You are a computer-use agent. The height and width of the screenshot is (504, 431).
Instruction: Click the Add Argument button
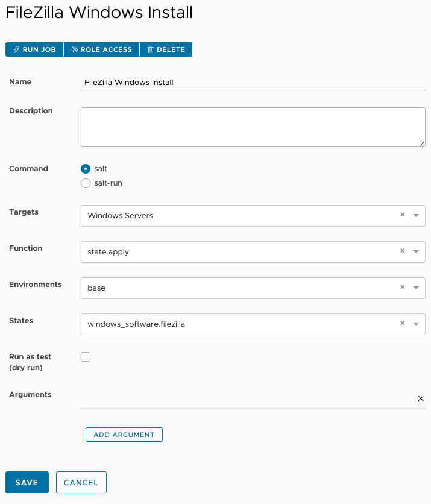point(124,435)
